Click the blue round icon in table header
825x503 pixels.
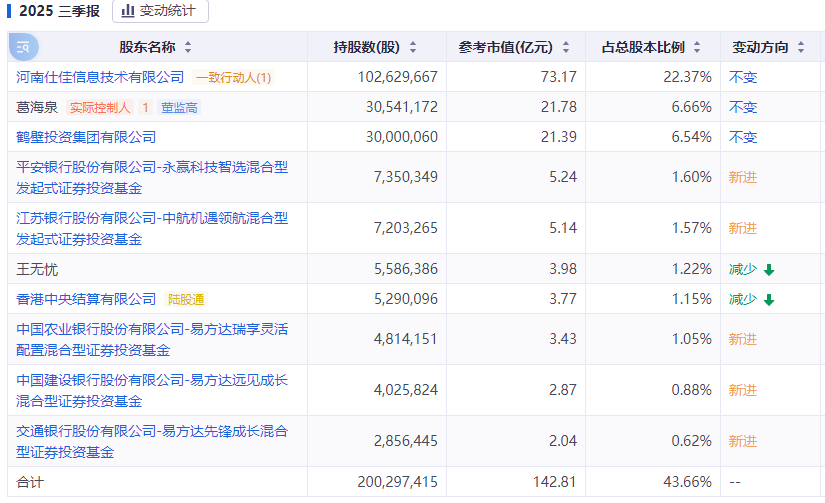click(x=23, y=47)
